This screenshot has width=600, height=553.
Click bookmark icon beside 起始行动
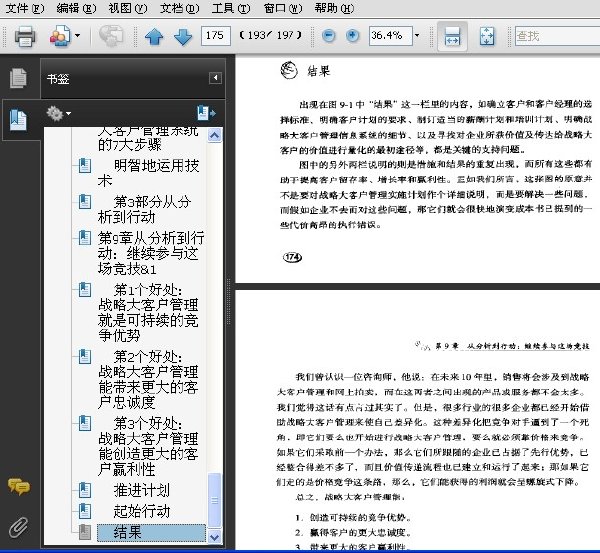click(x=85, y=511)
